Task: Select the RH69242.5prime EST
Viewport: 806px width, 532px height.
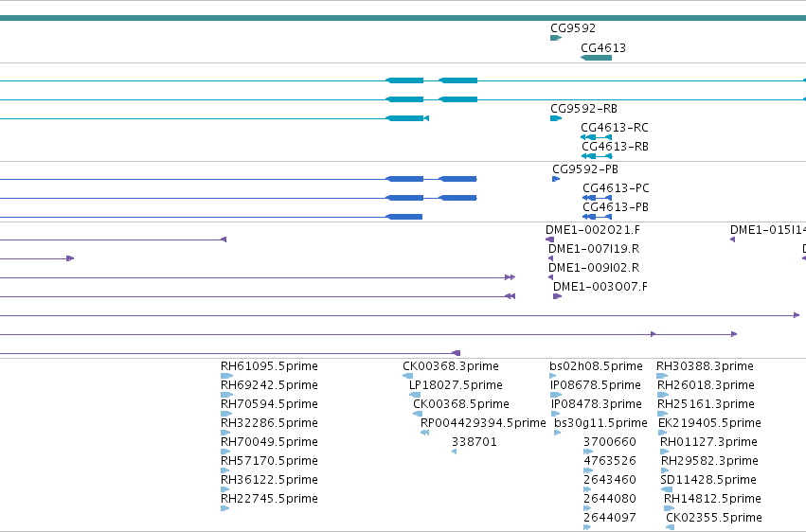Action: (x=226, y=395)
